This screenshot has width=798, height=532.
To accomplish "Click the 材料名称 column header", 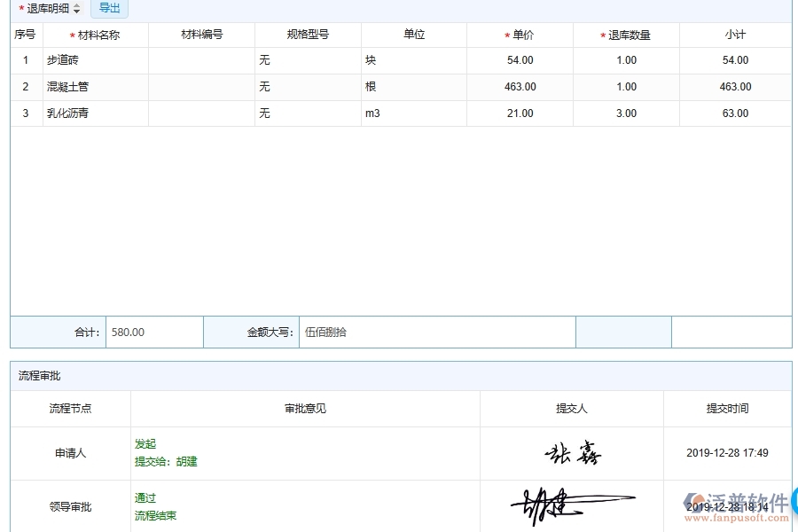I will coord(96,34).
